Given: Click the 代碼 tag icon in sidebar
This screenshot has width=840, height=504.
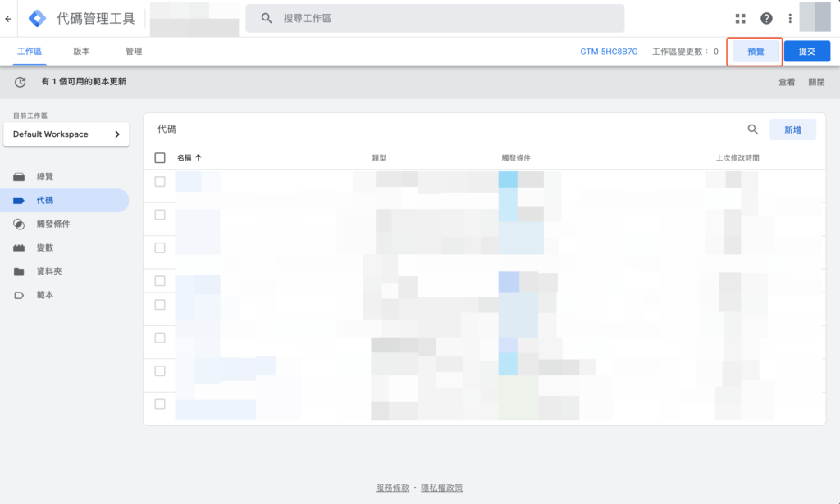Looking at the screenshot, I should pyautogui.click(x=19, y=201).
